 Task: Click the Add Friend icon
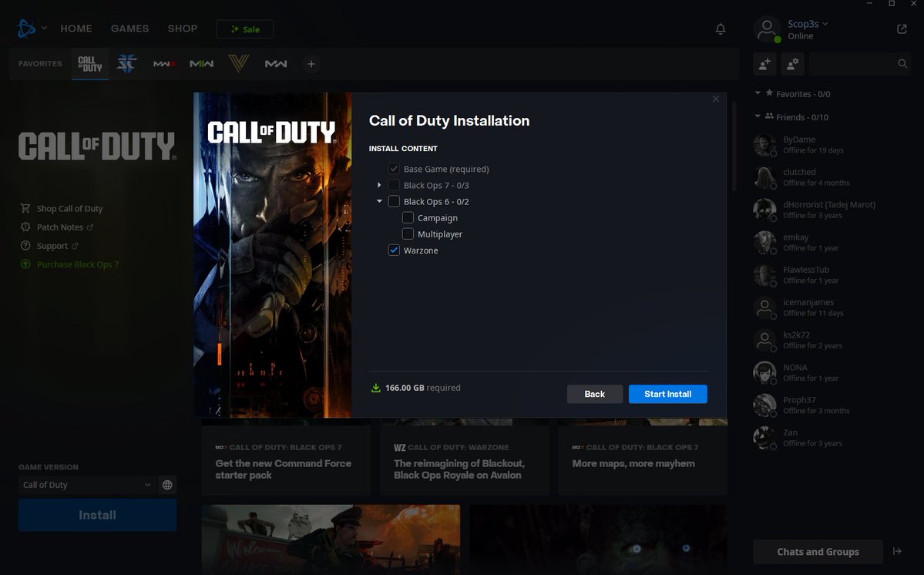(764, 64)
